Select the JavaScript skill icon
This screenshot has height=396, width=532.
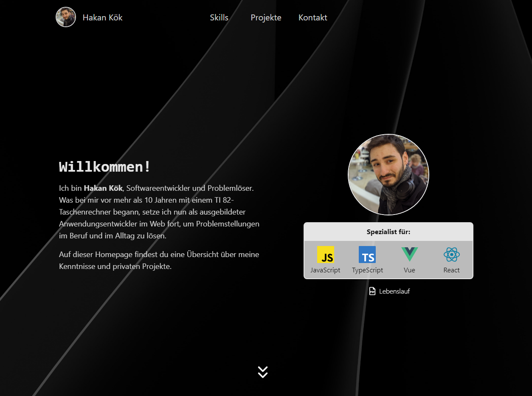pos(326,255)
